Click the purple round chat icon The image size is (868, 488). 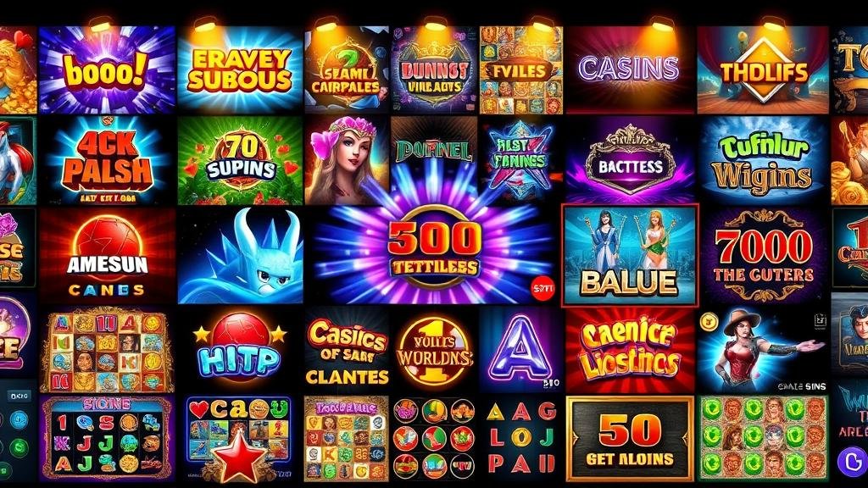(849, 461)
